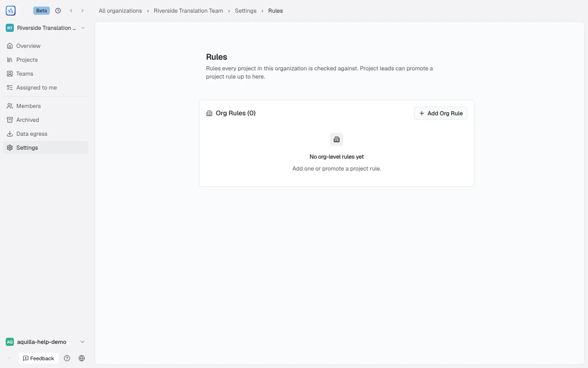Go to the Projects sidebar item
Image resolution: width=588 pixels, height=368 pixels.
(46, 60)
